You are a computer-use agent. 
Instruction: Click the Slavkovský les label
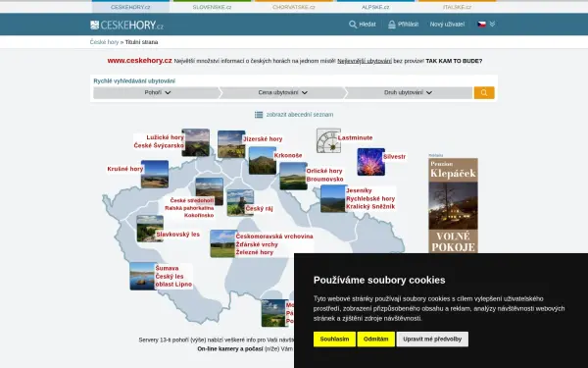click(177, 235)
